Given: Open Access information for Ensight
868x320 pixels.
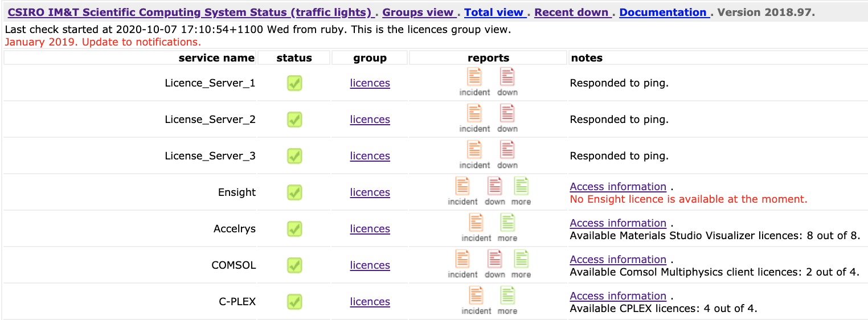Looking at the screenshot, I should 618,187.
